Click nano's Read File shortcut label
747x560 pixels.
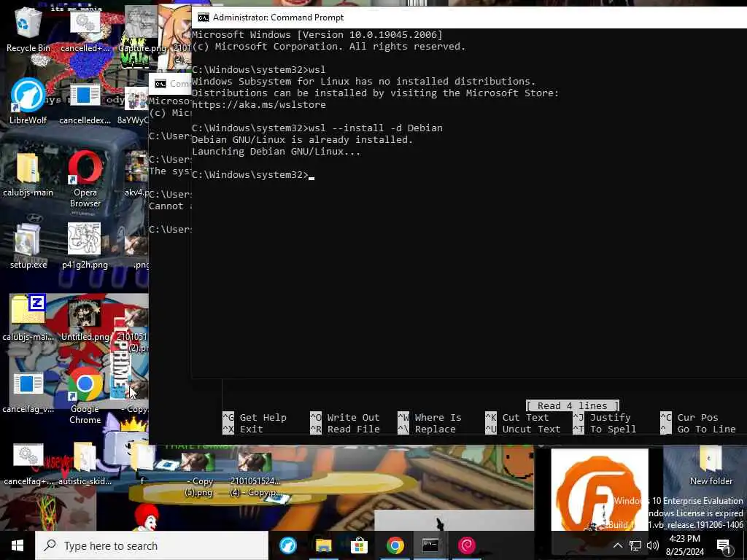354,429
